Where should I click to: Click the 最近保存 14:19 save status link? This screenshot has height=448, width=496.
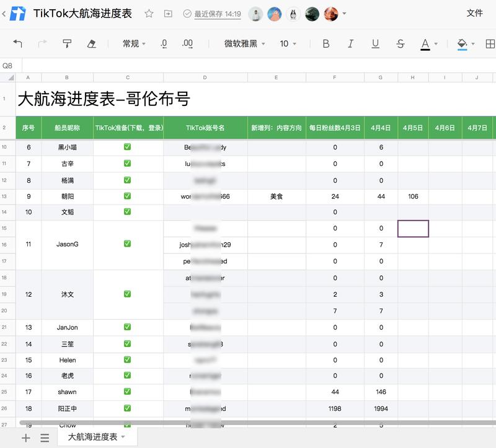pyautogui.click(x=217, y=14)
